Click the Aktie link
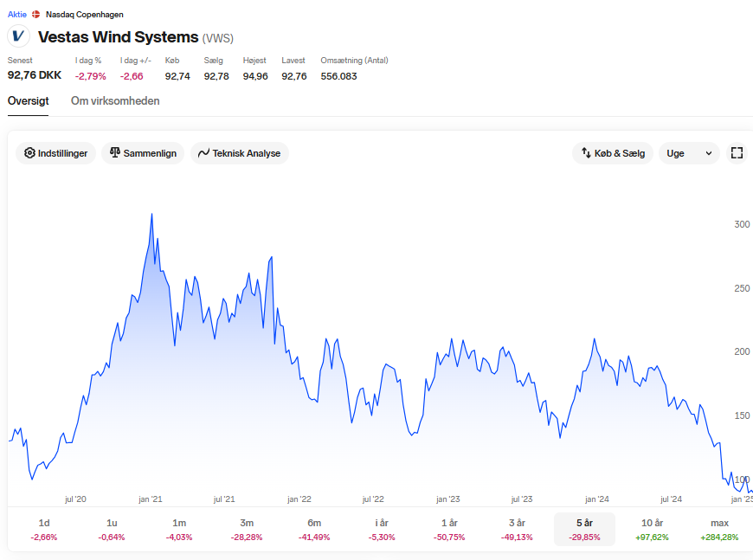 click(16, 15)
